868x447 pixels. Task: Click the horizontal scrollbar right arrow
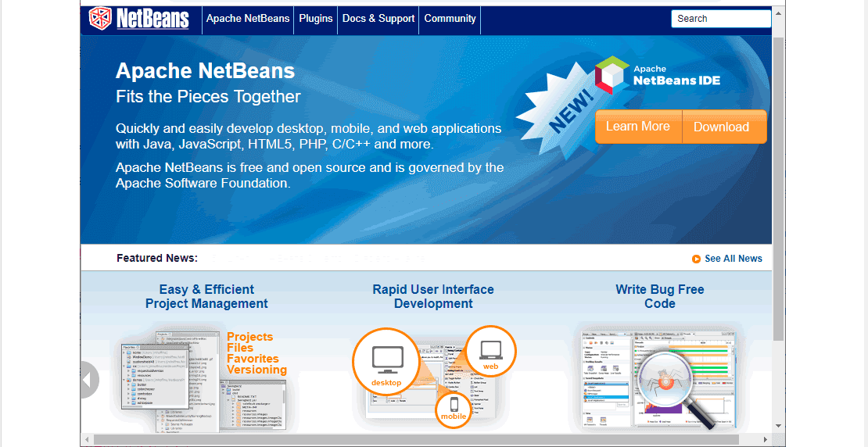tap(766, 439)
